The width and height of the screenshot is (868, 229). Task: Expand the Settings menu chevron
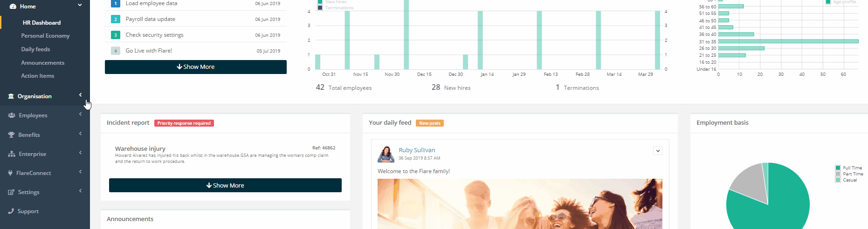[x=80, y=191]
